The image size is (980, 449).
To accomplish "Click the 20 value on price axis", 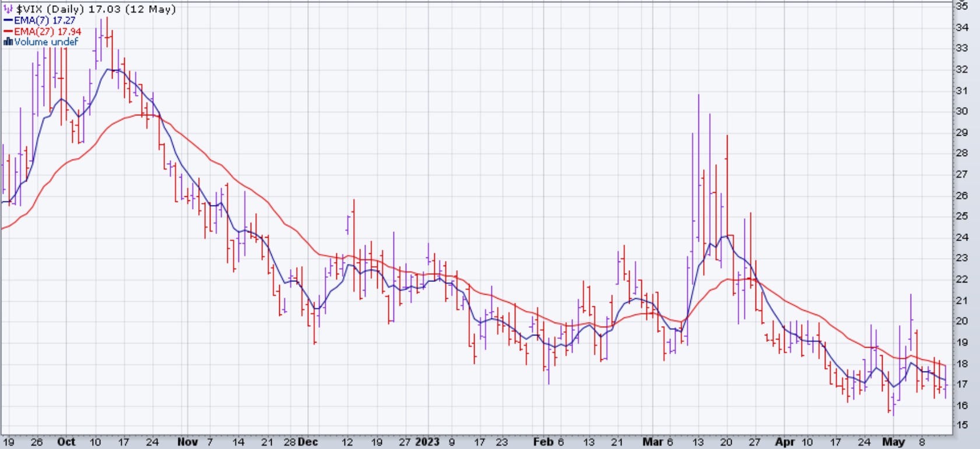I will pos(961,321).
